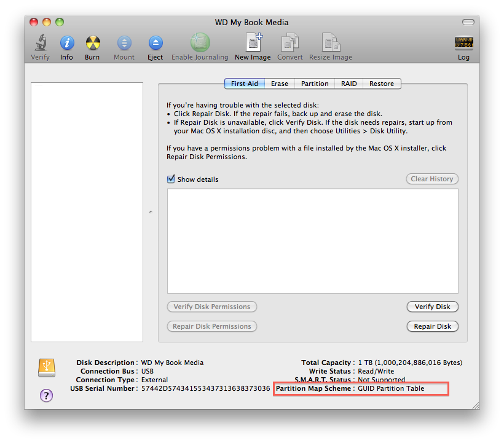Switch to the Erase tab
This screenshot has width=504, height=443.
pos(280,84)
